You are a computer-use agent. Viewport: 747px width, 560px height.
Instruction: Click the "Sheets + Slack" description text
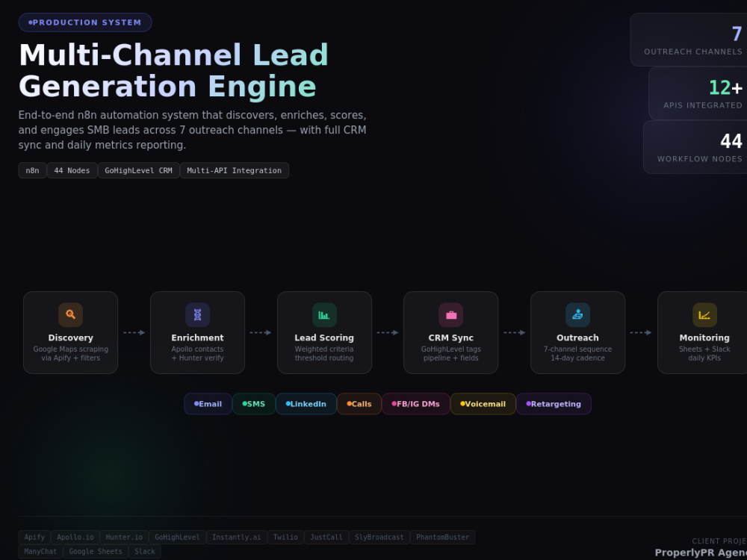point(704,349)
